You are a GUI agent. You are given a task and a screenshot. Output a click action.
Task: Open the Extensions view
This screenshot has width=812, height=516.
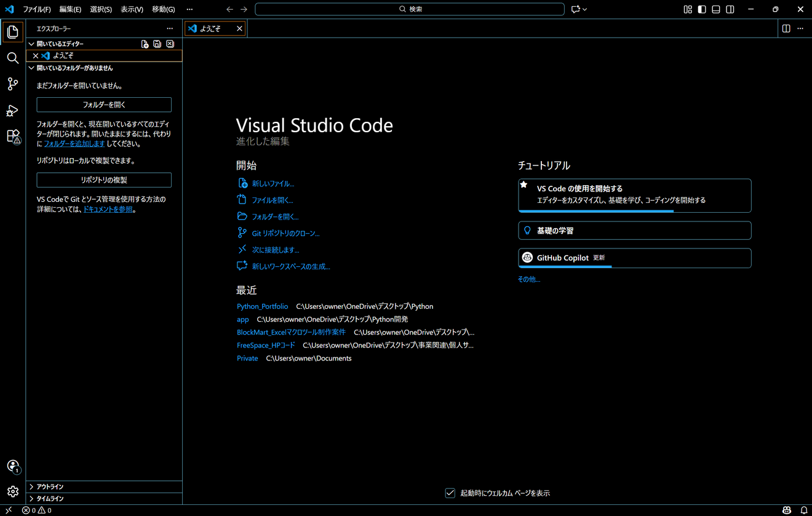point(12,137)
